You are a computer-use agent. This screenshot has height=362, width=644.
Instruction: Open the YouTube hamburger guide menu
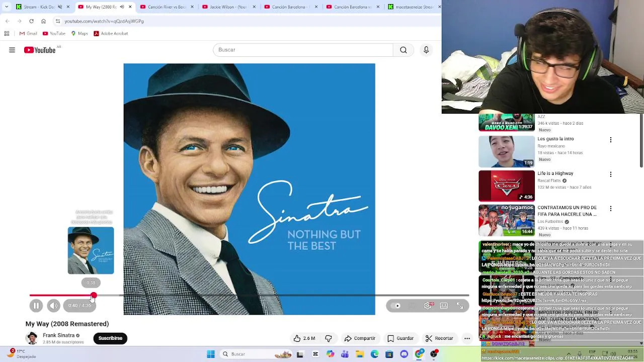(12, 50)
